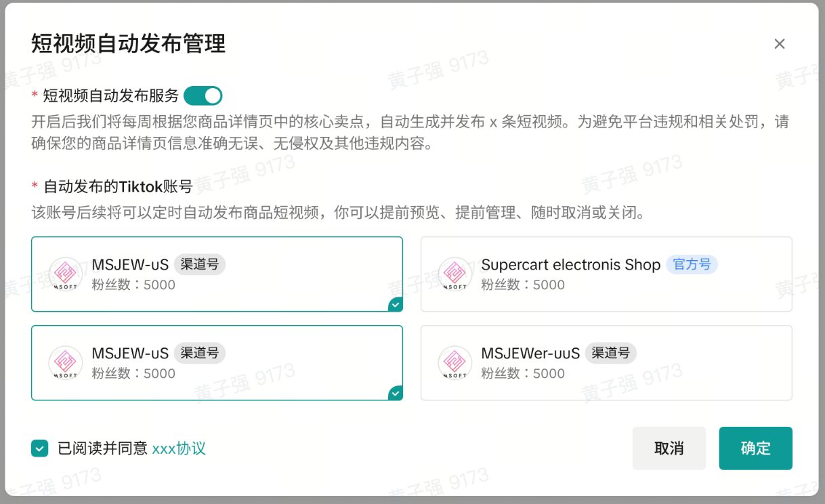Deselect the first MSJEW-uS account name
Image resolution: width=825 pixels, height=504 pixels.
pos(130,265)
